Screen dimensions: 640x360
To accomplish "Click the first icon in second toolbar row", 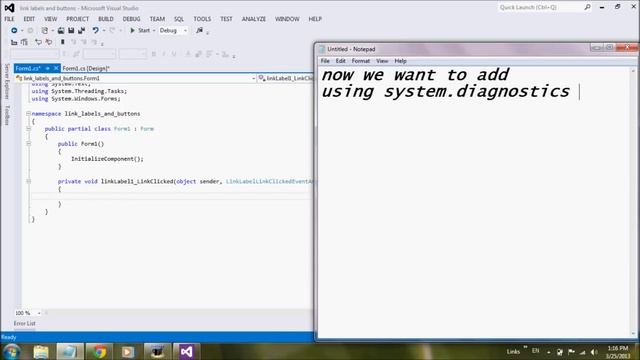I will click(x=14, y=42).
